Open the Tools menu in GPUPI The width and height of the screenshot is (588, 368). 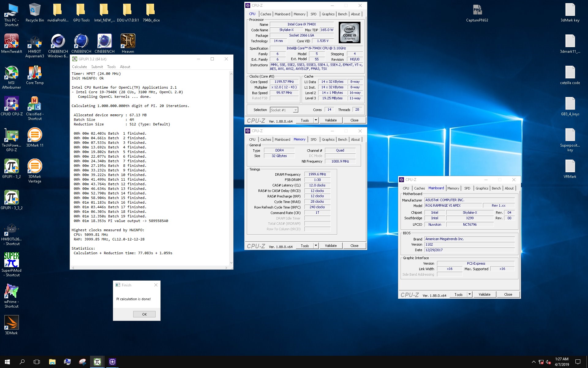tap(111, 67)
